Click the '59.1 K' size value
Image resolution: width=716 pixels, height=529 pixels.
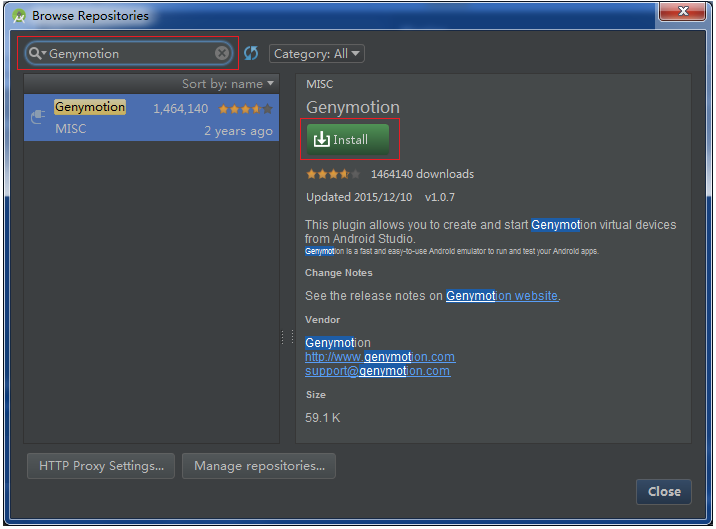(x=322, y=418)
